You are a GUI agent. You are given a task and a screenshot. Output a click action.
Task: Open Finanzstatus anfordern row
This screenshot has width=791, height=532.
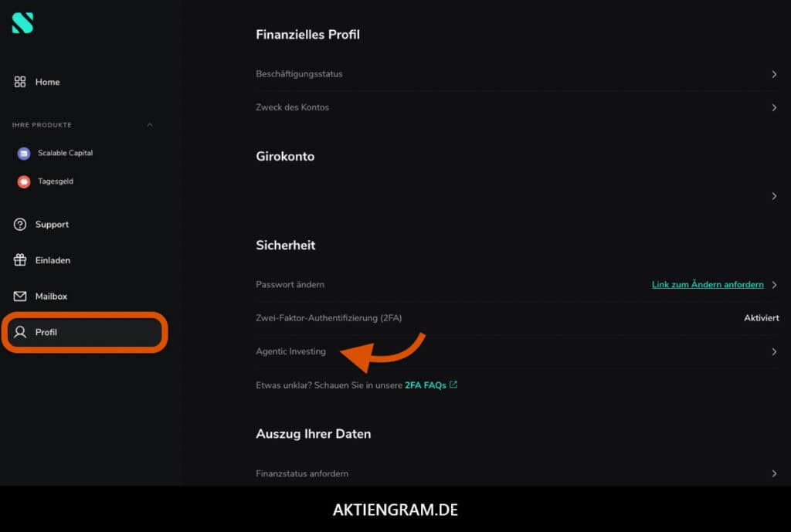[x=517, y=473]
